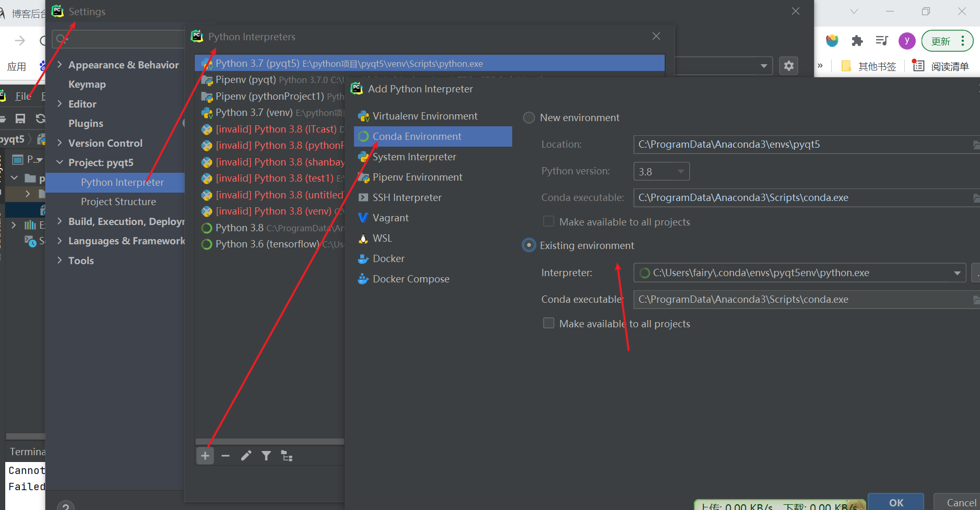Browse for Conda location folder

(x=976, y=145)
